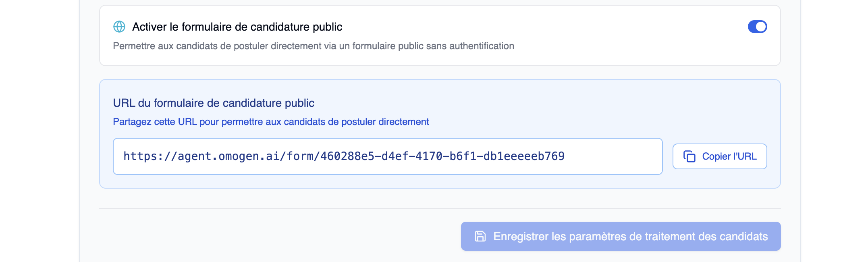The height and width of the screenshot is (262, 868).
Task: Click the description text about postuler sans authentification
Action: pyautogui.click(x=314, y=46)
